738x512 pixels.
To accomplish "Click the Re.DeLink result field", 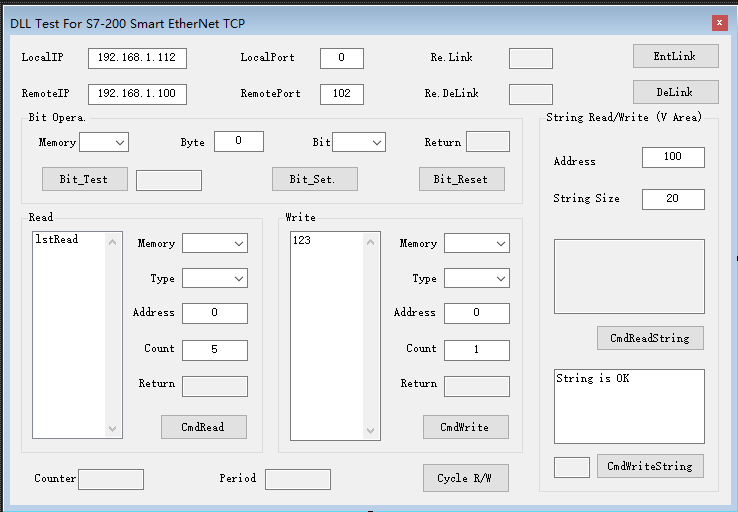I will click(531, 94).
